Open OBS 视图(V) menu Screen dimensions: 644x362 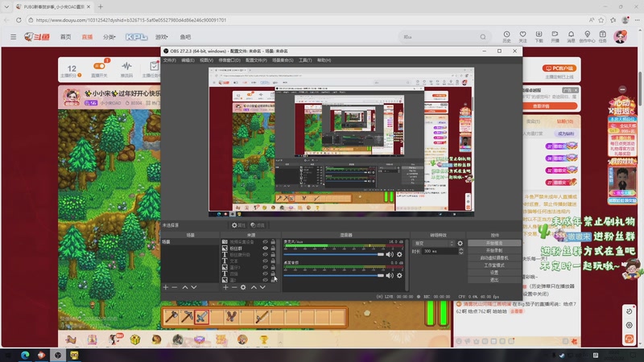[x=206, y=60]
